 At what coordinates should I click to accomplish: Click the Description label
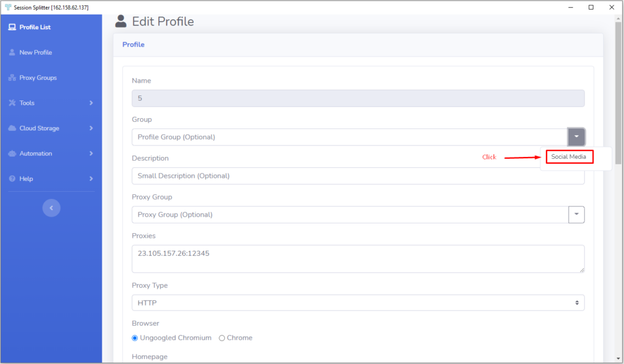pos(150,158)
